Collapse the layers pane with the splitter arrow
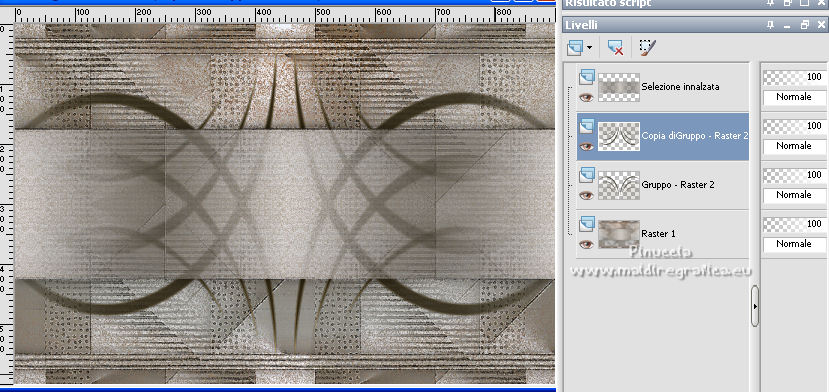The image size is (829, 392). point(755,306)
